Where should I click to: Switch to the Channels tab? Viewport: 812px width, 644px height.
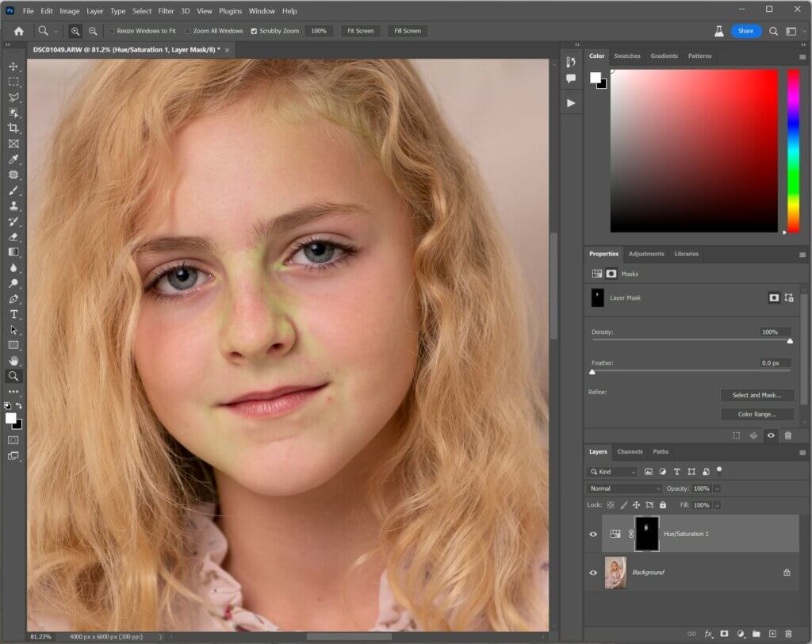pyautogui.click(x=630, y=451)
